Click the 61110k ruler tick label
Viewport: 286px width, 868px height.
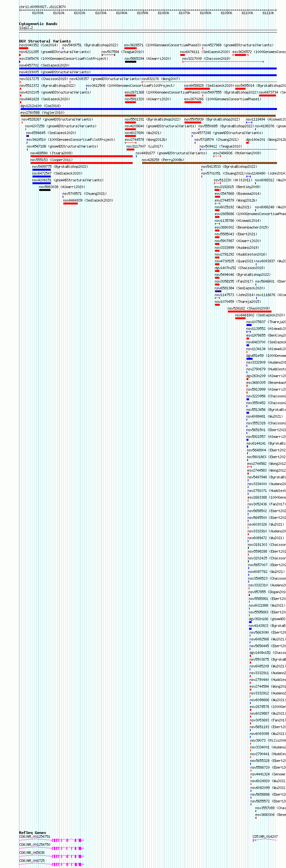[268, 13]
